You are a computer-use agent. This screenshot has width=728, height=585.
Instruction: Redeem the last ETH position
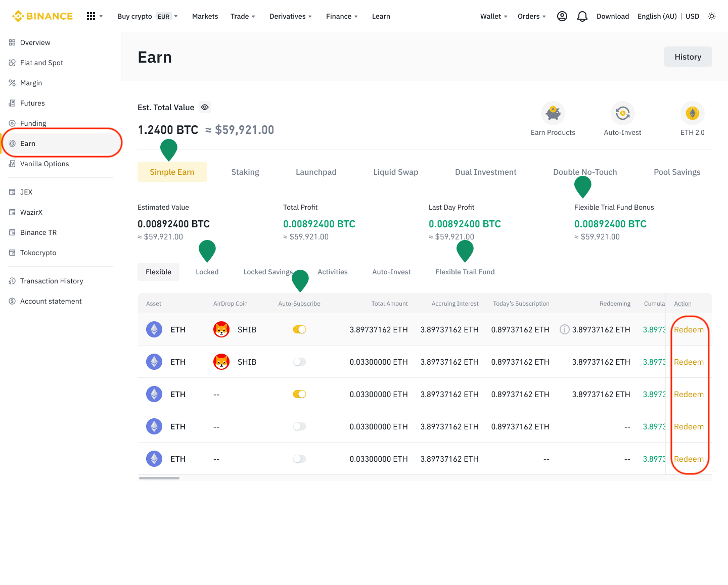[x=689, y=459]
